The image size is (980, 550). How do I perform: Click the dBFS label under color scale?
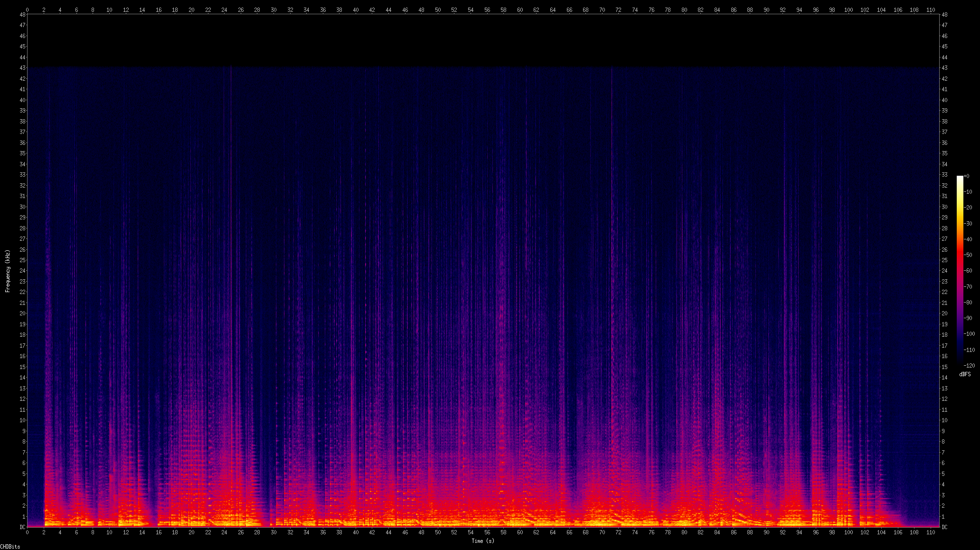[965, 374]
